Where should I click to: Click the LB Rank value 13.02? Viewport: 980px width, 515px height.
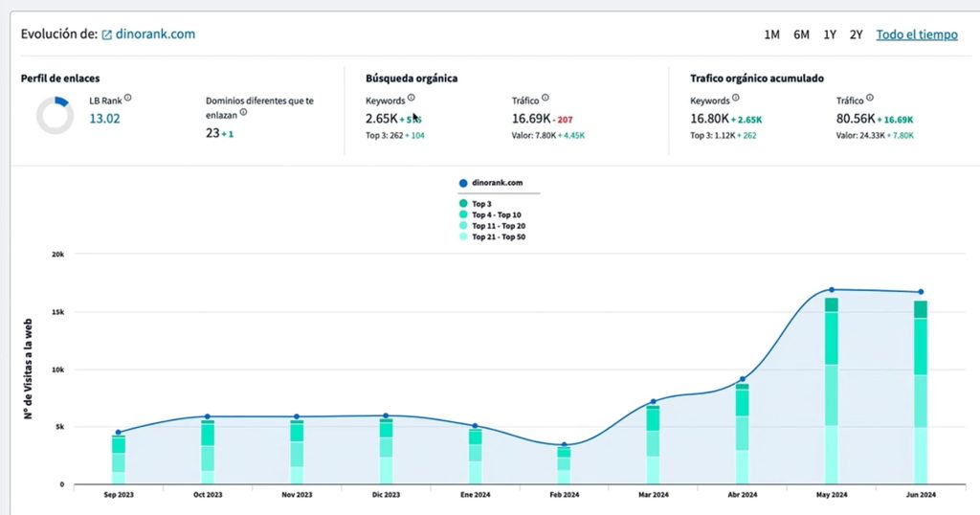[104, 119]
